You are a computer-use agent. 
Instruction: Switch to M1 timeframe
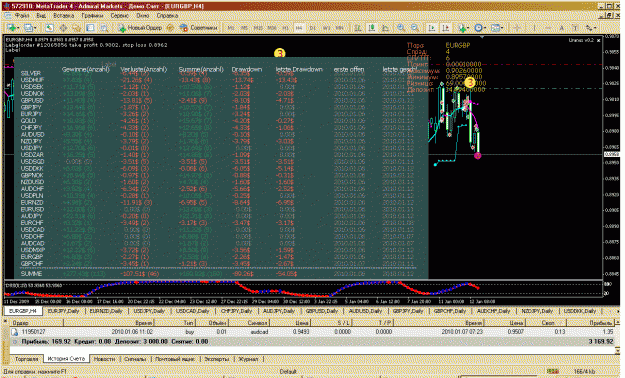click(231, 28)
